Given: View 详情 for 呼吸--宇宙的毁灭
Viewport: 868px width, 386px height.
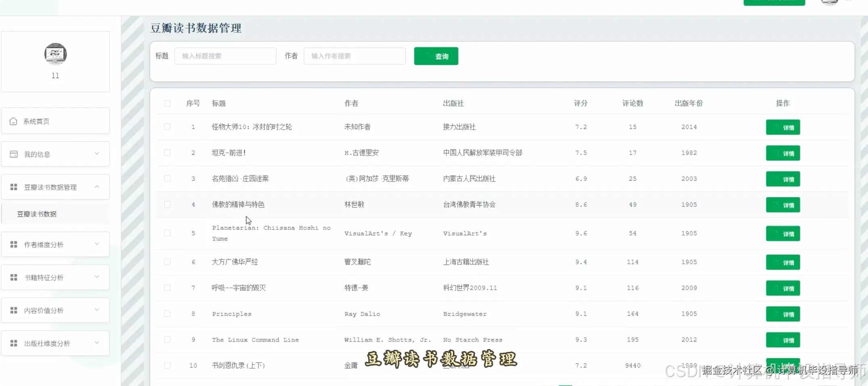Looking at the screenshot, I should coord(783,288).
